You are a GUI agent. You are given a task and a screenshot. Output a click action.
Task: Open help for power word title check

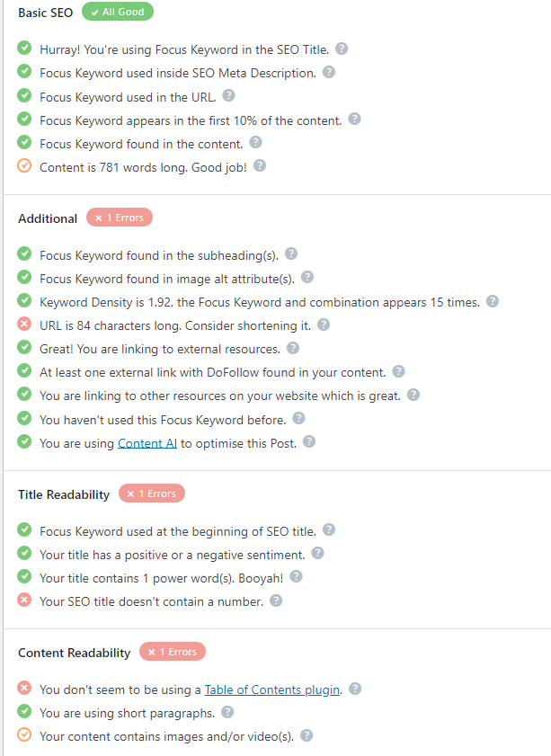coord(296,576)
